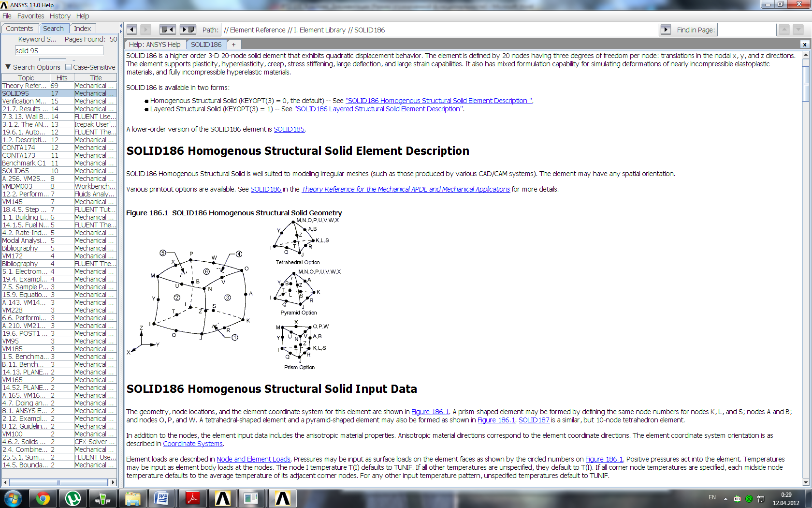Select the SOLID65 search result
The height and width of the screenshot is (508, 812).
coord(59,171)
